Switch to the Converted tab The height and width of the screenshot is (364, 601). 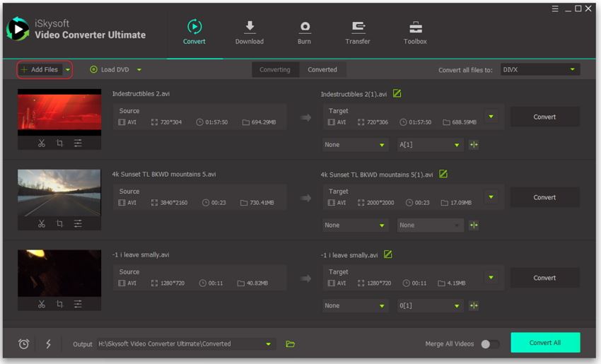click(x=322, y=69)
